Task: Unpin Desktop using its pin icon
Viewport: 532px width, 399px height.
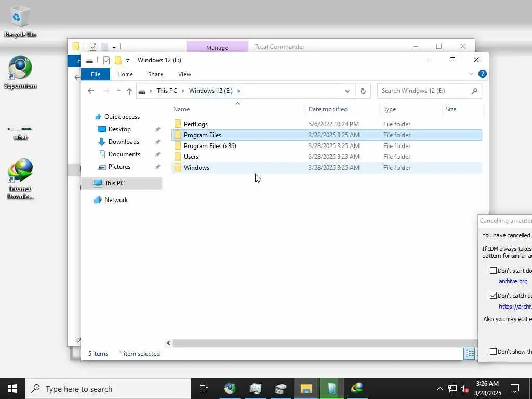Action: (x=157, y=129)
